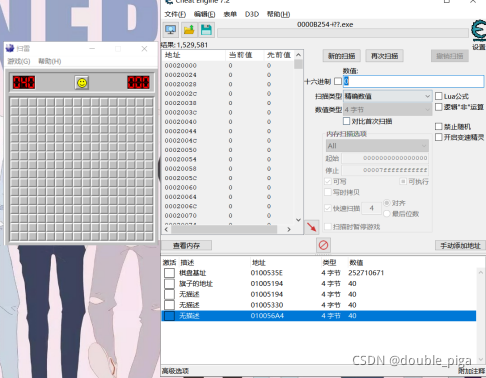Open the D3D menu

pyautogui.click(x=252, y=14)
